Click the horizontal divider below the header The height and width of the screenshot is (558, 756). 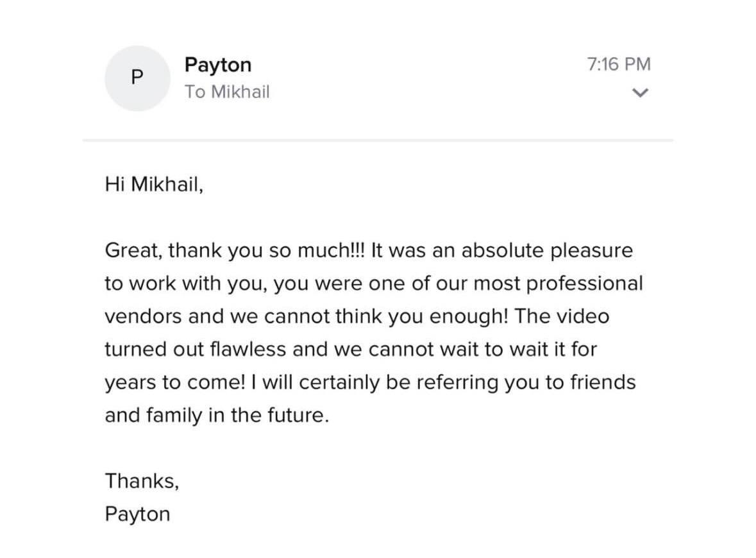378,140
